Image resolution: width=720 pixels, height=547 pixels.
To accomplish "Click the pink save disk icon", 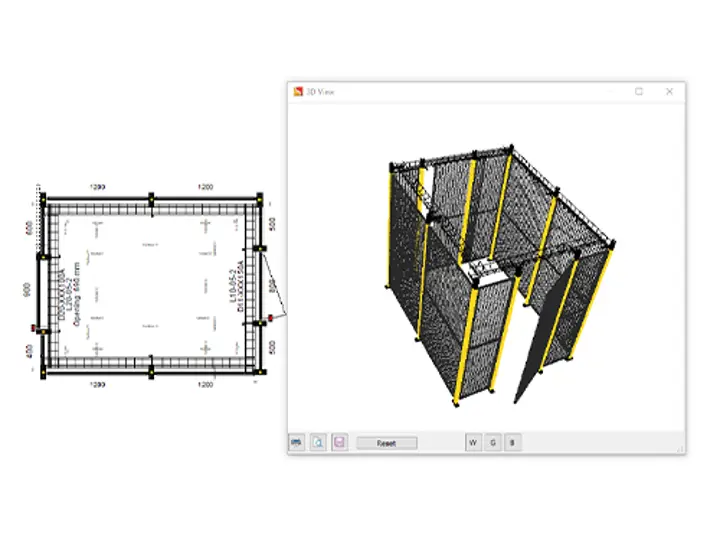I will (340, 442).
